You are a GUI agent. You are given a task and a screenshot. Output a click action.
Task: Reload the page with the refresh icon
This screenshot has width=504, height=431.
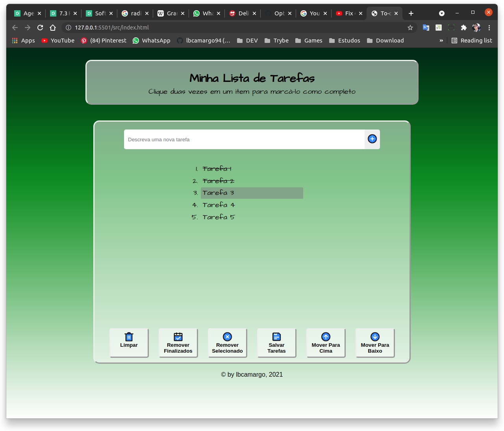tap(40, 28)
